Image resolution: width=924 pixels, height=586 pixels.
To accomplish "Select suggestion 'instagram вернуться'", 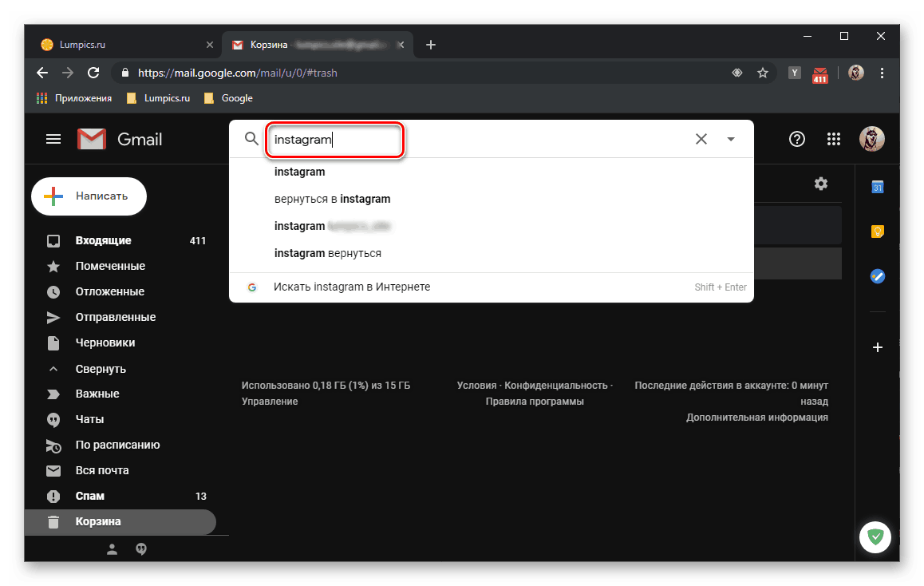I will point(492,253).
